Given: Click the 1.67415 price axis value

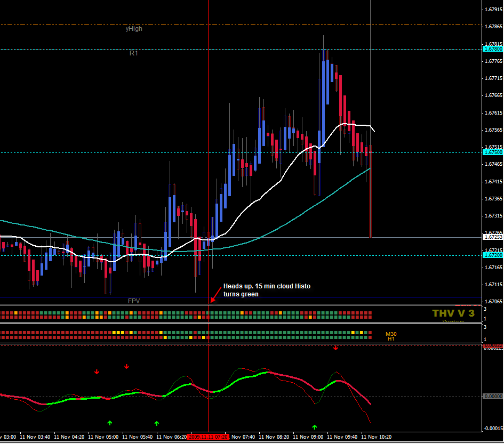Looking at the screenshot, I should [x=493, y=182].
